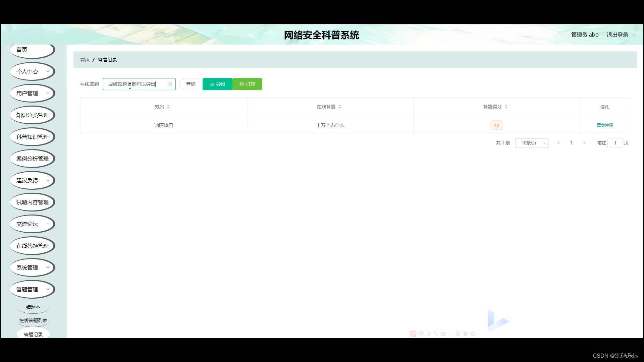Click 退出登录 in header
The height and width of the screenshot is (362, 644).
[617, 35]
